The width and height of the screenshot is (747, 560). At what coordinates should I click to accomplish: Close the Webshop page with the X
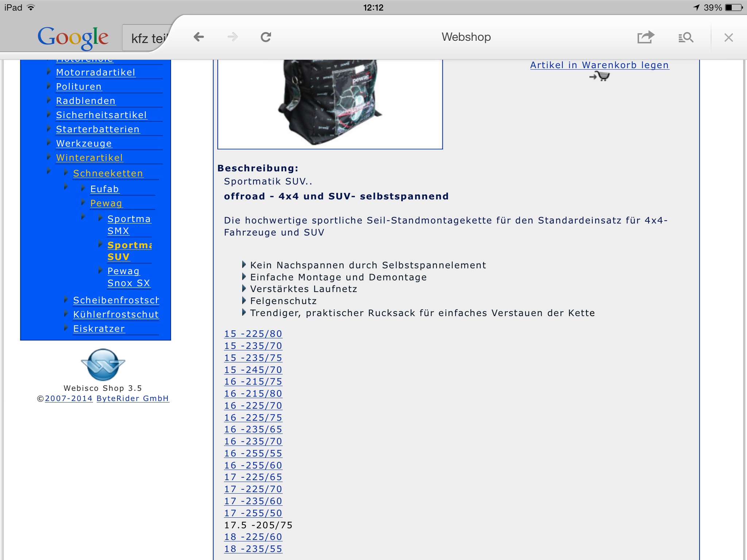click(x=728, y=38)
